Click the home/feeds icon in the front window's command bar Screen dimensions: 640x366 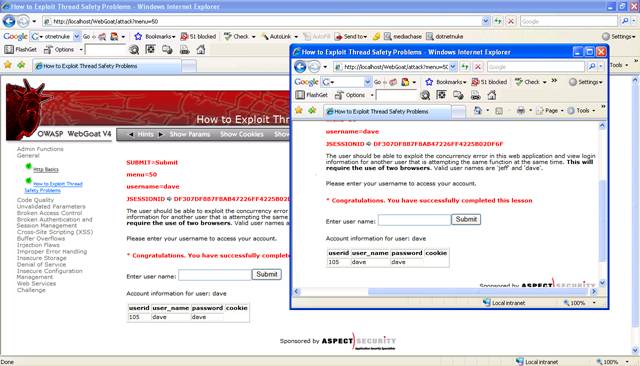(x=478, y=111)
